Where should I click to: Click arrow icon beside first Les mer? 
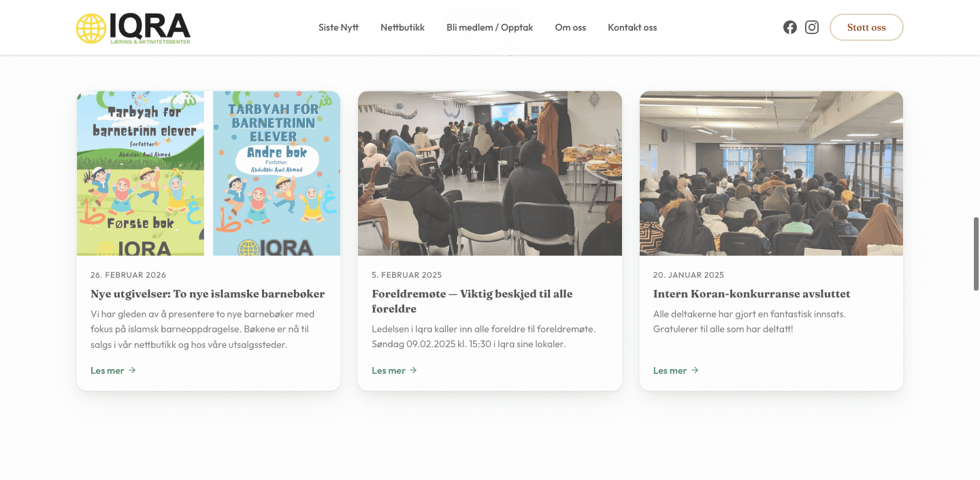pyautogui.click(x=132, y=370)
